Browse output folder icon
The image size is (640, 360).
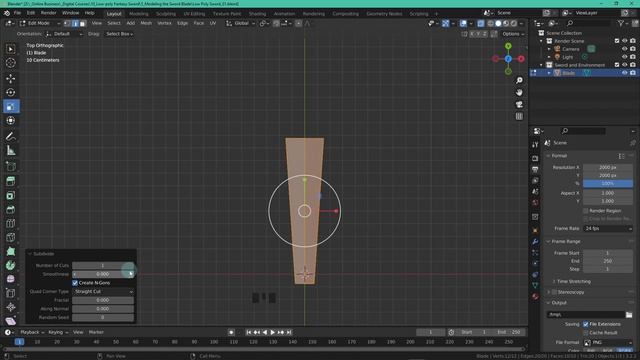[629, 315]
